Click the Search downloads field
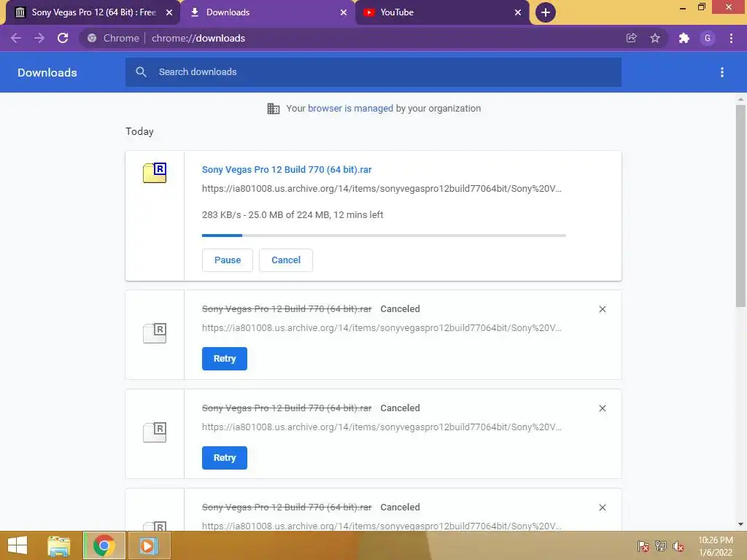 click(373, 72)
